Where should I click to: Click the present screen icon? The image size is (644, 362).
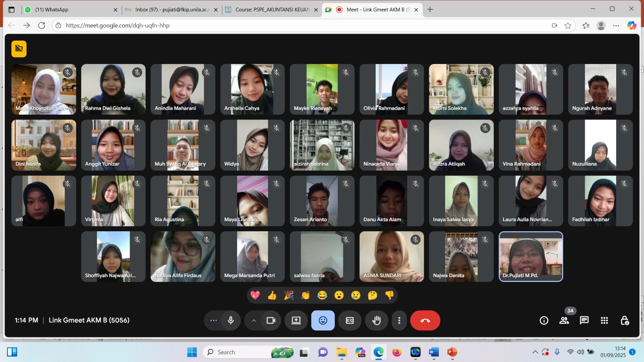[296, 321]
